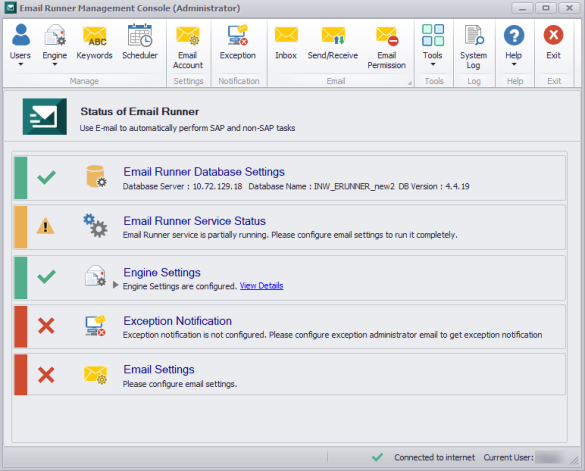Open Email Account settings icon
Screen dimensions: 585x471
tap(188, 36)
